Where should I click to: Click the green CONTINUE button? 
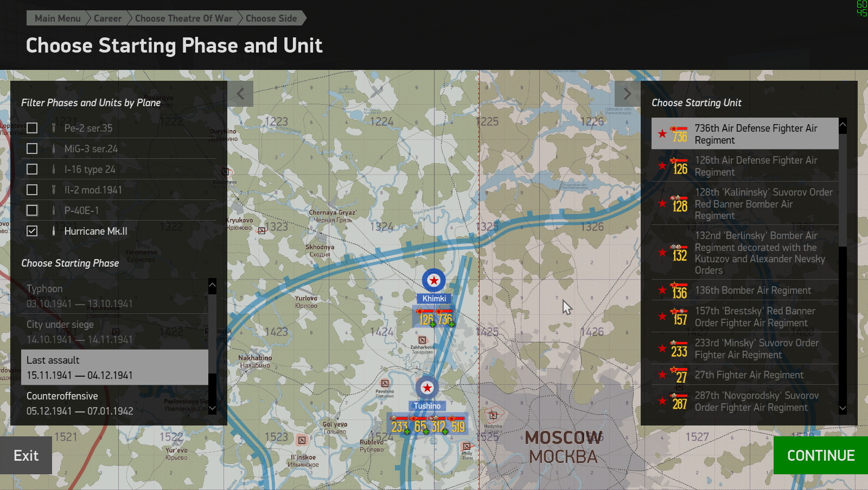coord(821,455)
